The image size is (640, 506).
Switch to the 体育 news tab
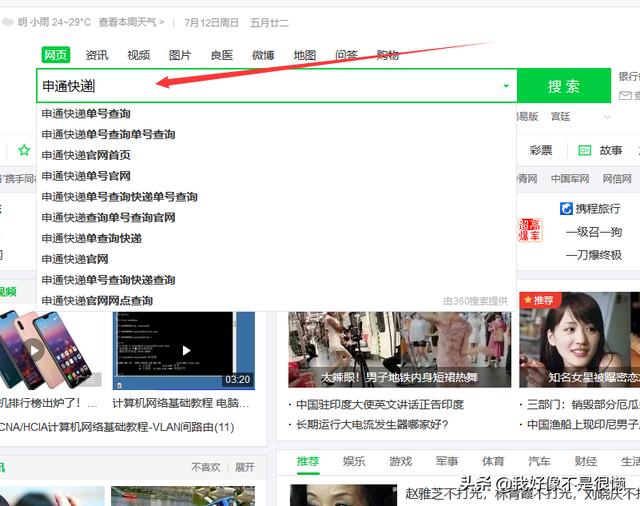[x=493, y=462]
